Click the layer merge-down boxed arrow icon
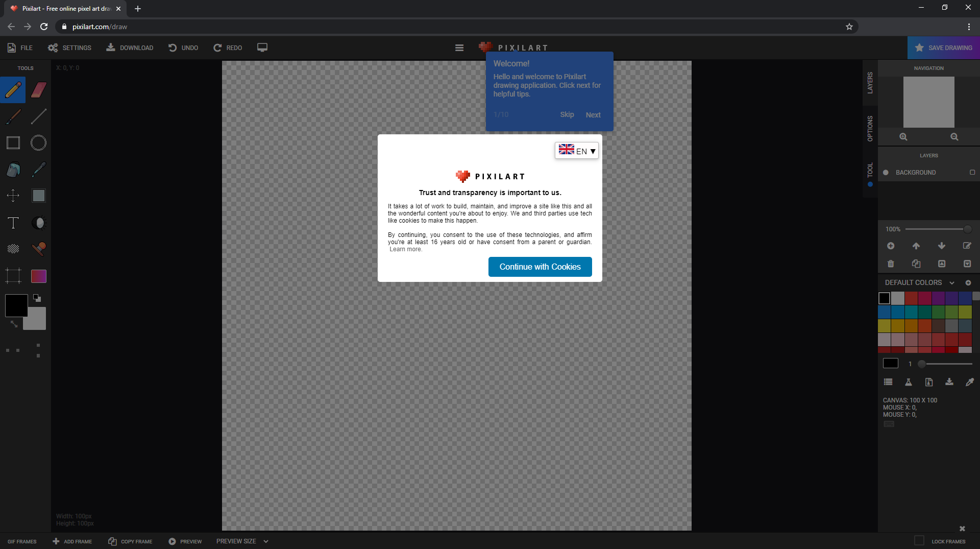 (x=967, y=264)
